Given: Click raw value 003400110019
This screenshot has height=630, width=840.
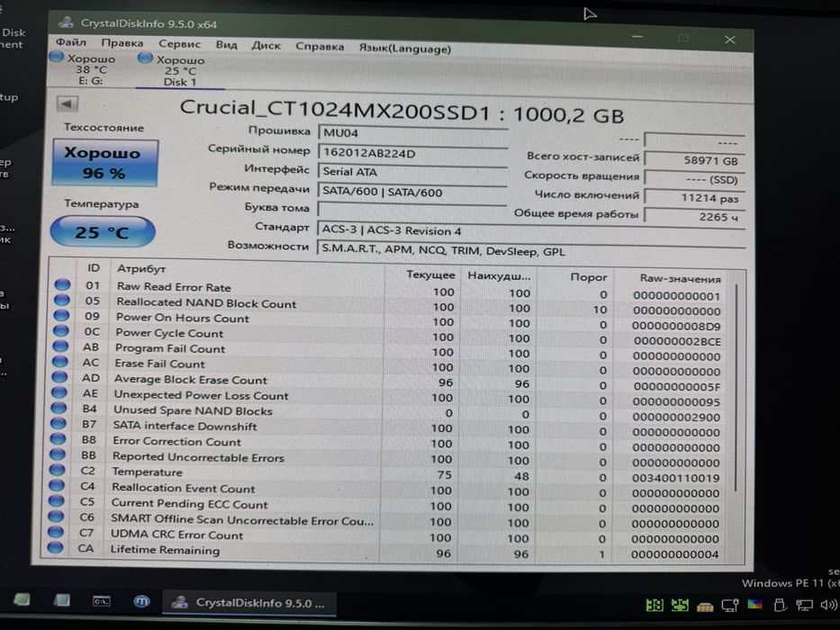Looking at the screenshot, I should (x=675, y=478).
